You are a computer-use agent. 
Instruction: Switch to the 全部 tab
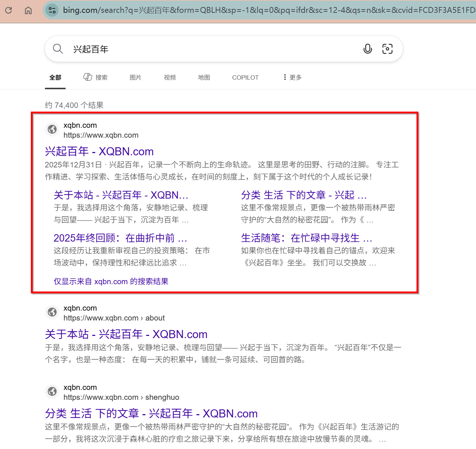coord(55,77)
